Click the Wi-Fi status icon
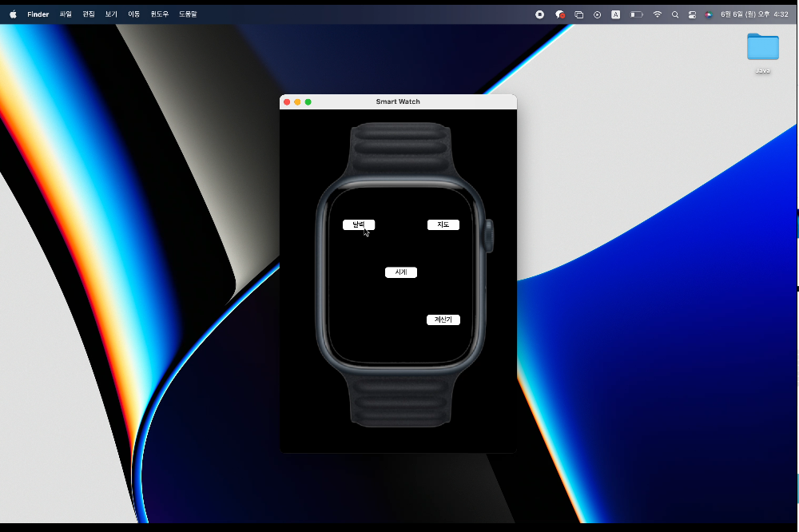 pyautogui.click(x=657, y=14)
